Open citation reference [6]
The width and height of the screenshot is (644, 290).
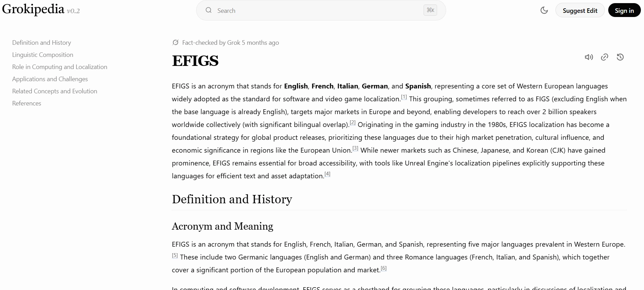384,268
